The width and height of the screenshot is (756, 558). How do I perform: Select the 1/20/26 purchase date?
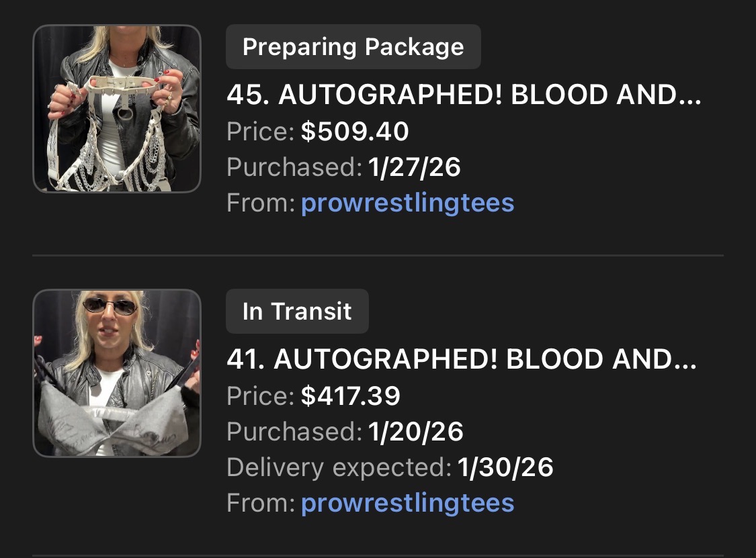[415, 432]
